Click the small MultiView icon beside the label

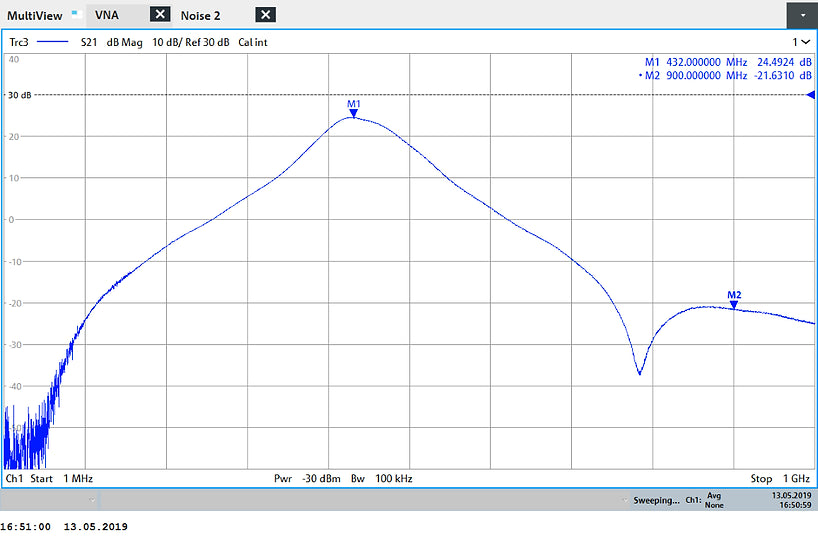point(74,14)
